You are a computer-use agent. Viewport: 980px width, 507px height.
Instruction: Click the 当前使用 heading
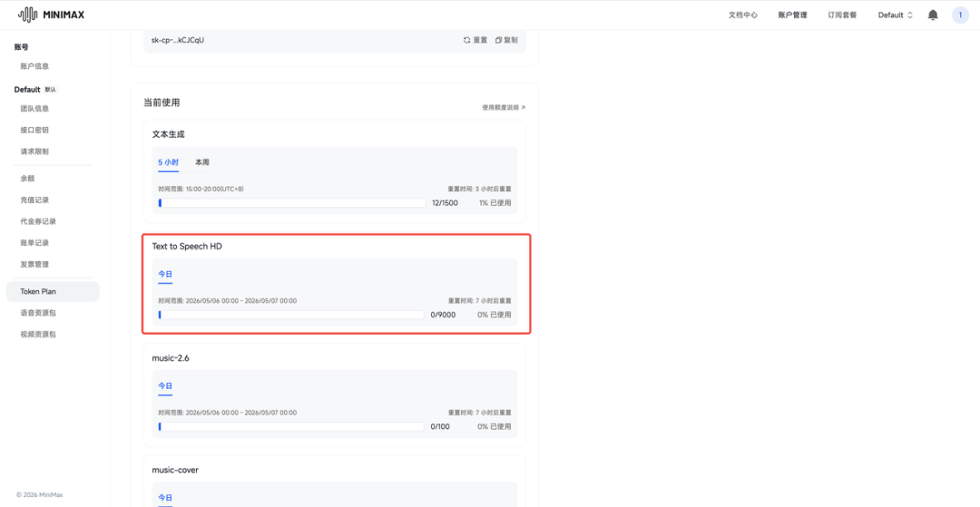pyautogui.click(x=162, y=102)
